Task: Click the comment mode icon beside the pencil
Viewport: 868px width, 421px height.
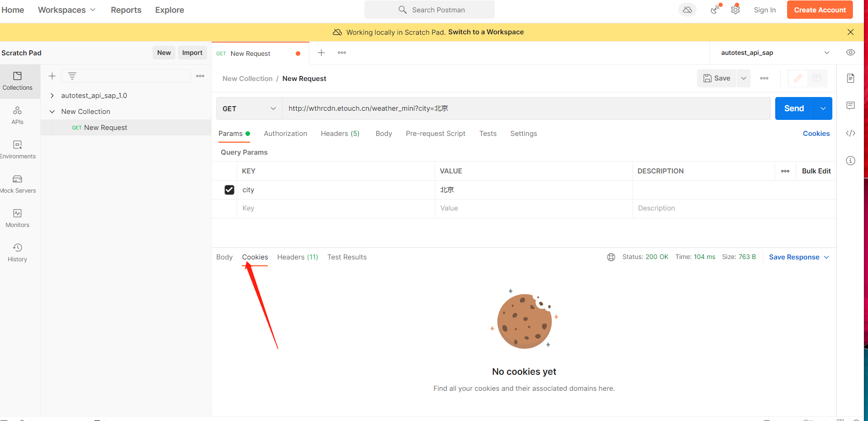Action: click(x=817, y=78)
